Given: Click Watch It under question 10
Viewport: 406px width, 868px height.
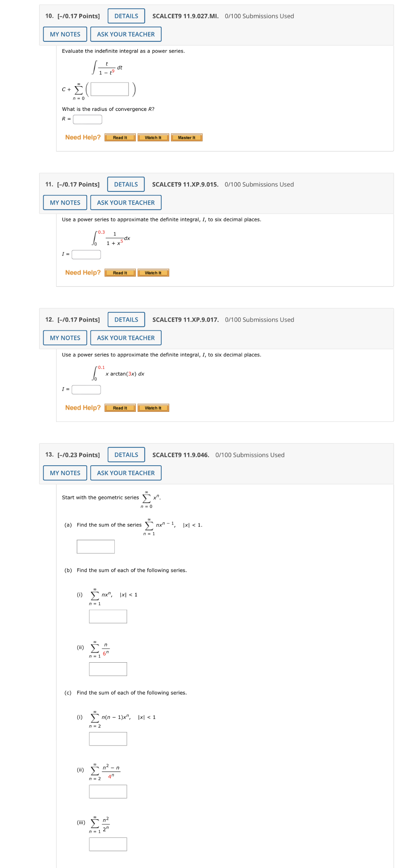Looking at the screenshot, I should (x=153, y=137).
